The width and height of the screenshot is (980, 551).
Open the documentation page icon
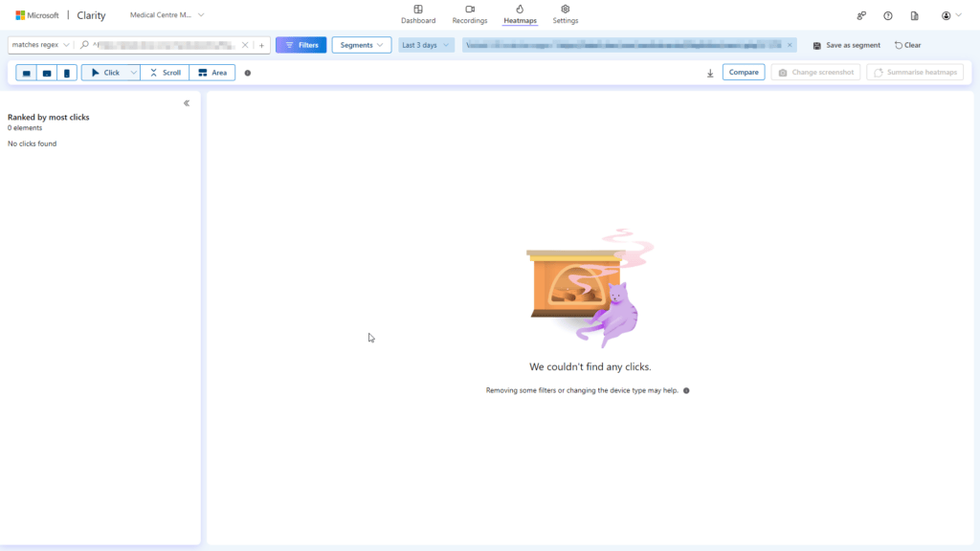[x=915, y=15]
